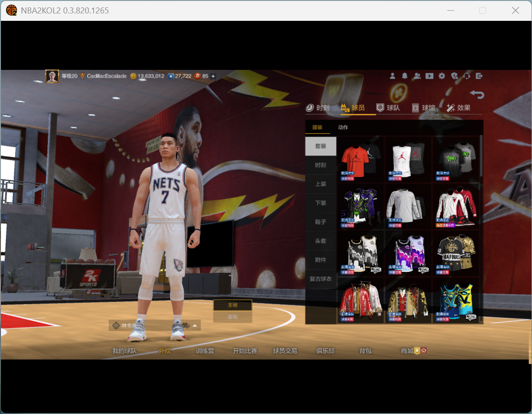Open 外观 in bottom navigation

click(x=164, y=351)
